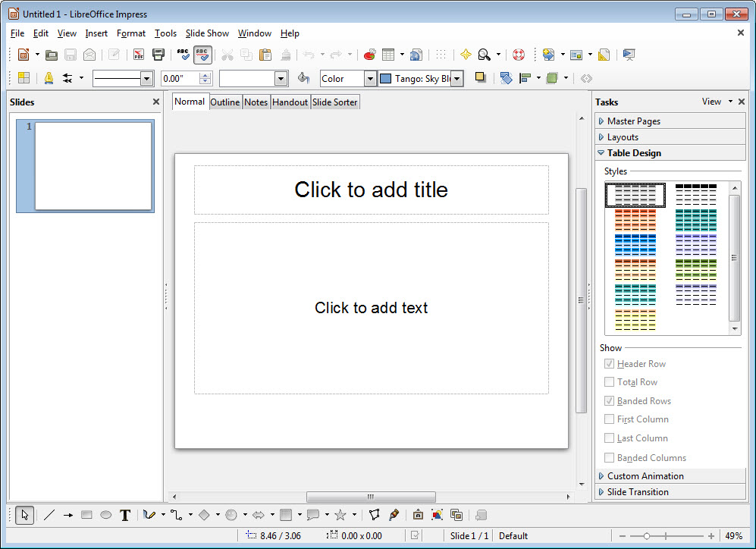Toggle the Shadow icon
Viewport: 756px width, 549px height.
coord(480,77)
